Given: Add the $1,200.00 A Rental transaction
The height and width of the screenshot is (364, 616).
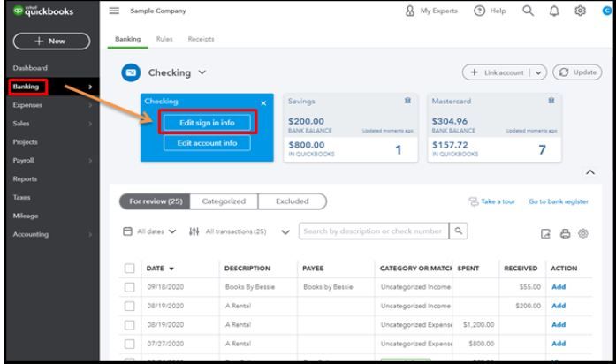Looking at the screenshot, I should tap(559, 324).
